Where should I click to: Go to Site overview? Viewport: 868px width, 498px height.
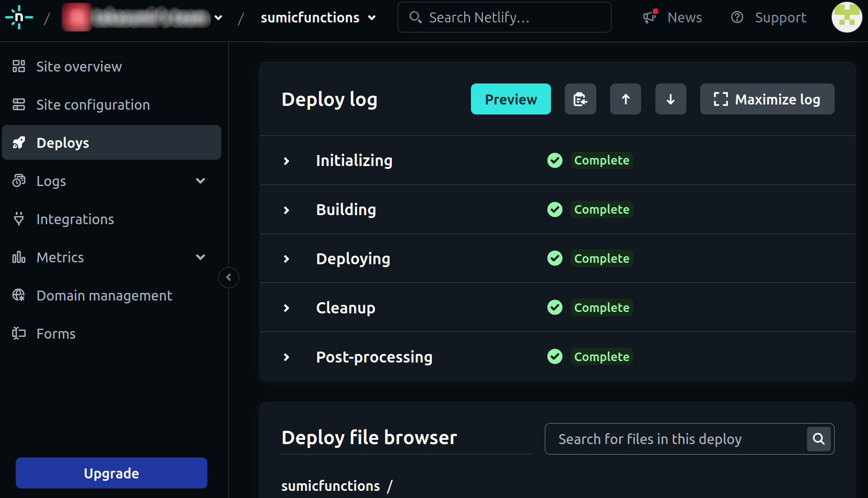[x=112, y=66]
